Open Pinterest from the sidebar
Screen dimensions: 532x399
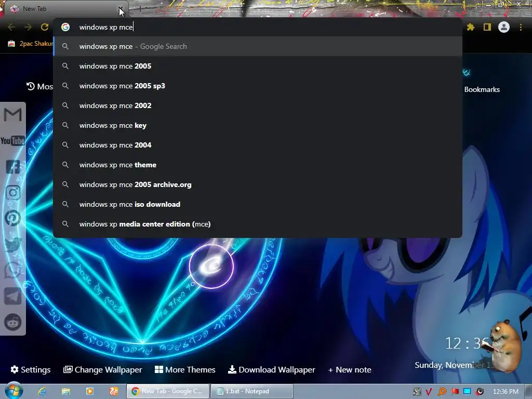pos(13,218)
